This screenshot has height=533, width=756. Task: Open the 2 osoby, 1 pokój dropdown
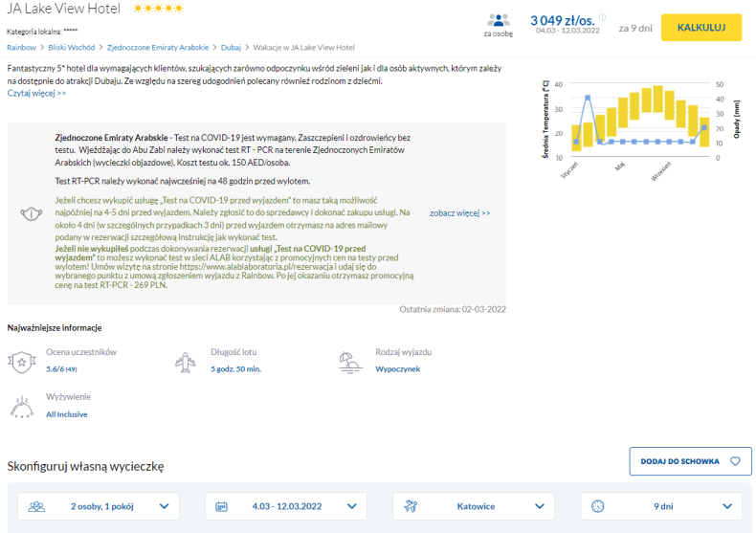pyautogui.click(x=99, y=506)
